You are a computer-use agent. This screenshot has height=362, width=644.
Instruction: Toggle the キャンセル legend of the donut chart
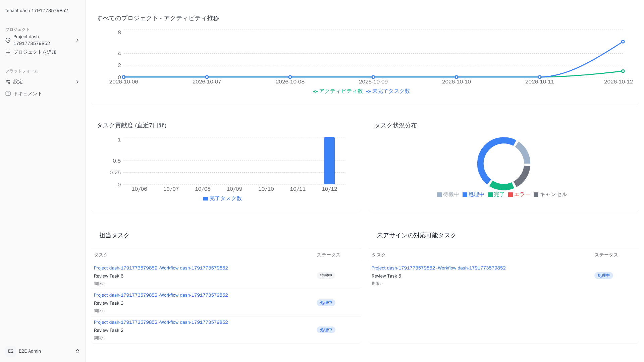tap(550, 194)
